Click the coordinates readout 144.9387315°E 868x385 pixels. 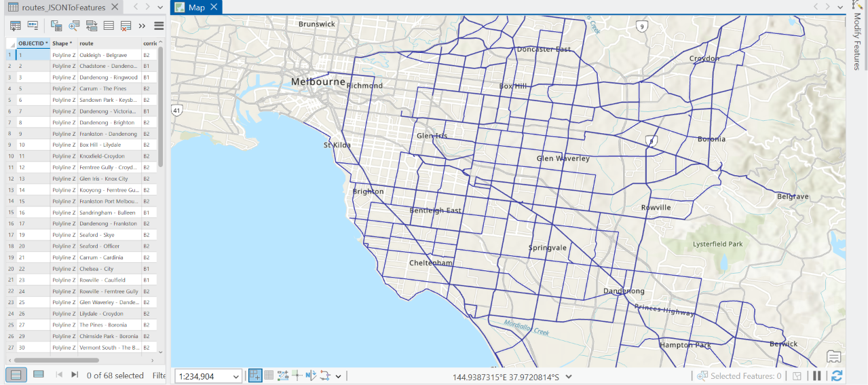click(x=506, y=376)
